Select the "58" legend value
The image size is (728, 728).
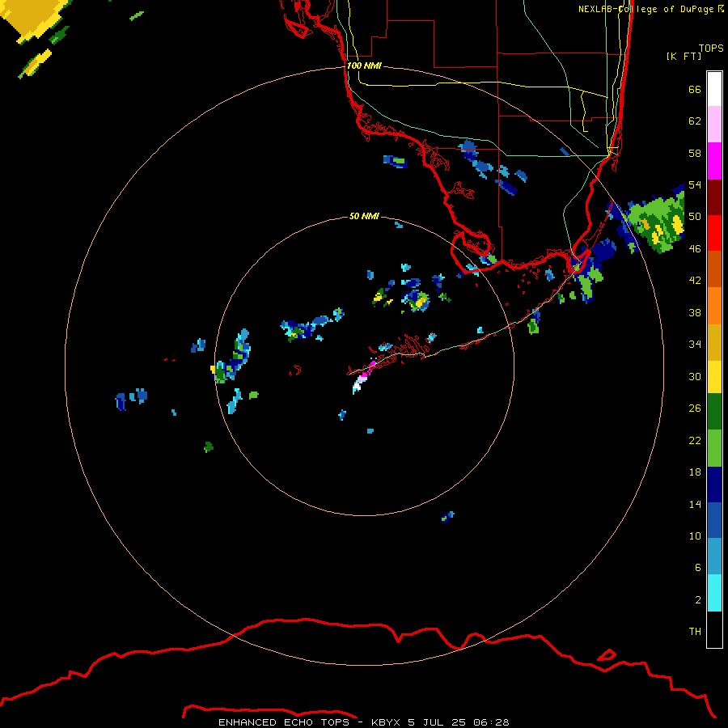click(x=695, y=153)
